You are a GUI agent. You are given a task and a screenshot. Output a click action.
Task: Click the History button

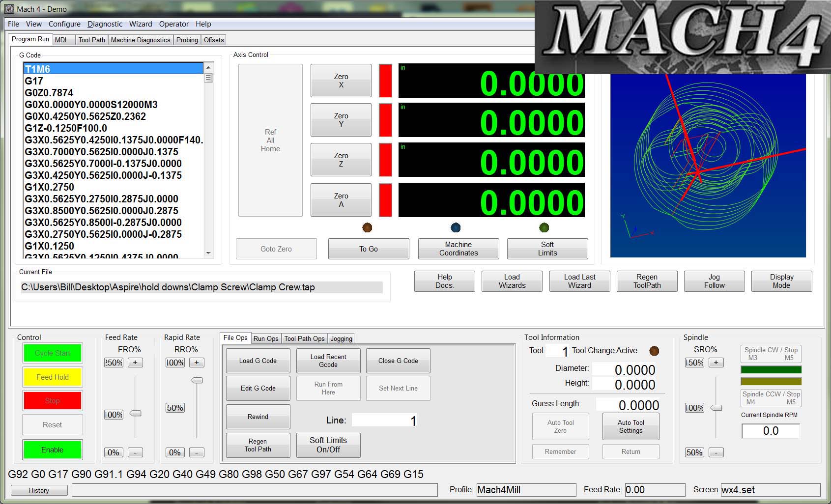point(39,490)
